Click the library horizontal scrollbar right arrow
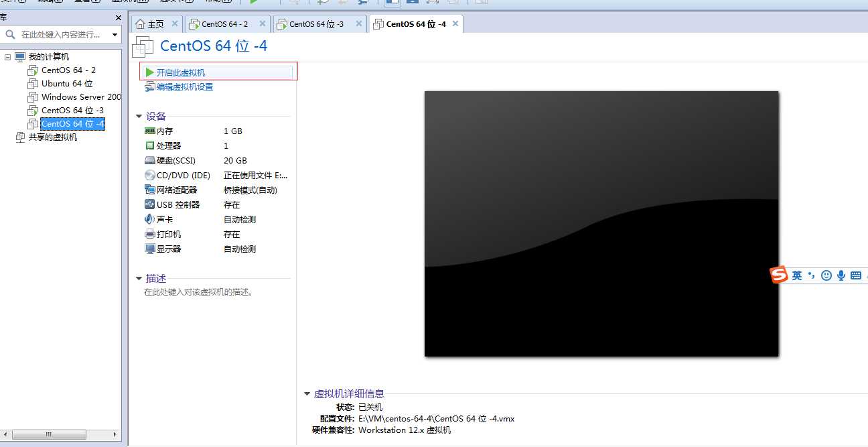Viewport: 868px width, 447px height. (x=115, y=435)
